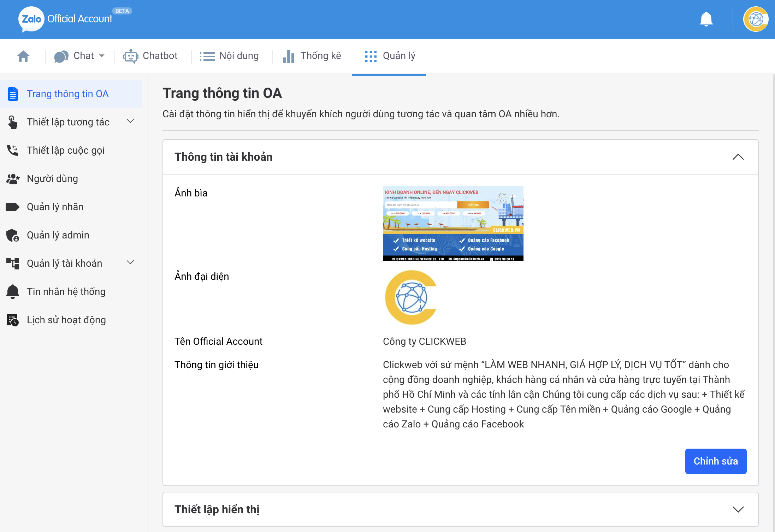Expand Thiết lập tương tác chevron
775x532 pixels.
tap(130, 121)
